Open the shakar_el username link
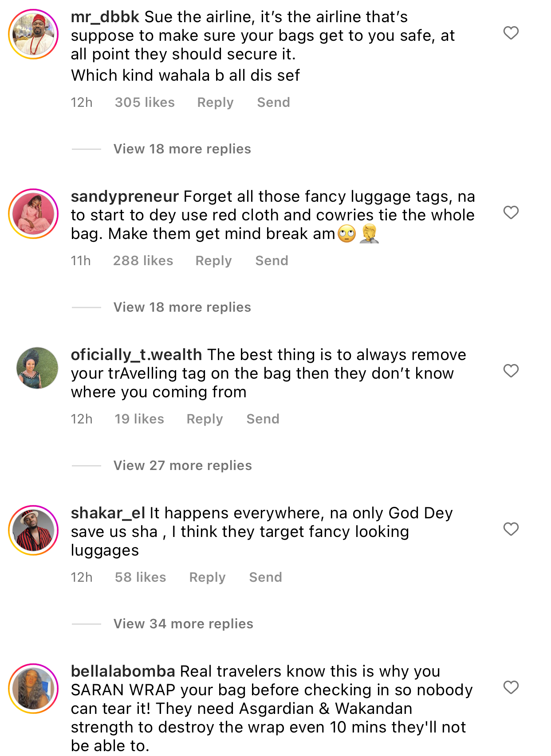 coord(108,513)
